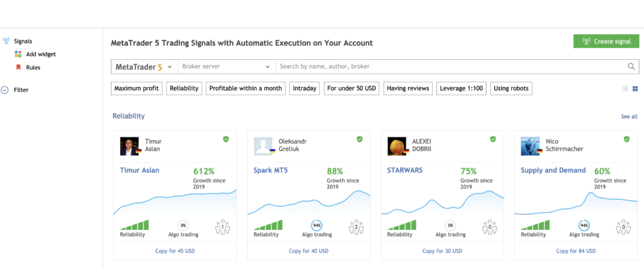Click the 75% growth figure
644x269 pixels.
click(468, 171)
